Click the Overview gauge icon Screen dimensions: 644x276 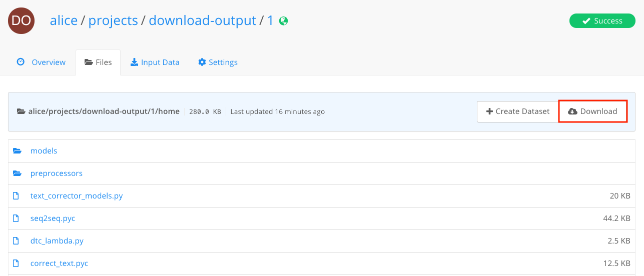point(21,62)
